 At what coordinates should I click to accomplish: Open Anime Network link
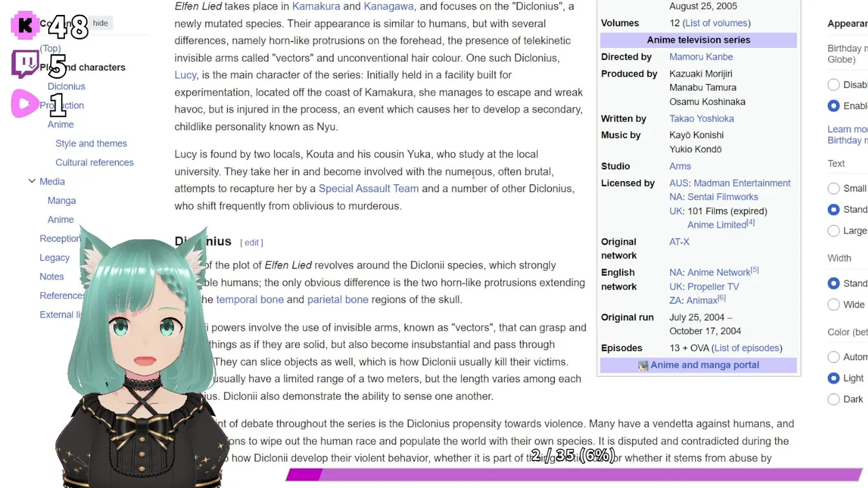(x=719, y=272)
